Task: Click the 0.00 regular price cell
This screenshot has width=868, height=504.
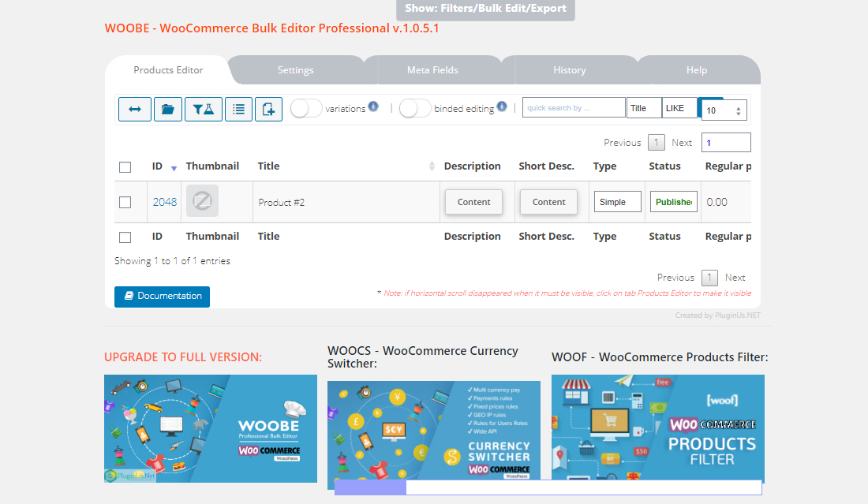Action: tap(726, 202)
